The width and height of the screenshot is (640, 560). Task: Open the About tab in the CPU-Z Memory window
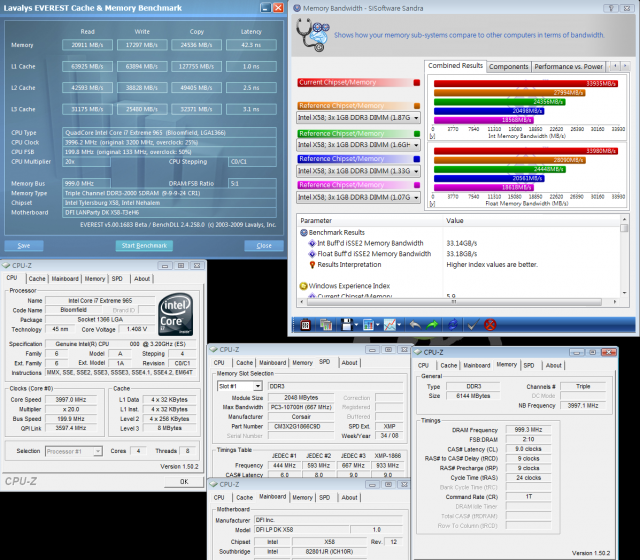click(x=553, y=366)
